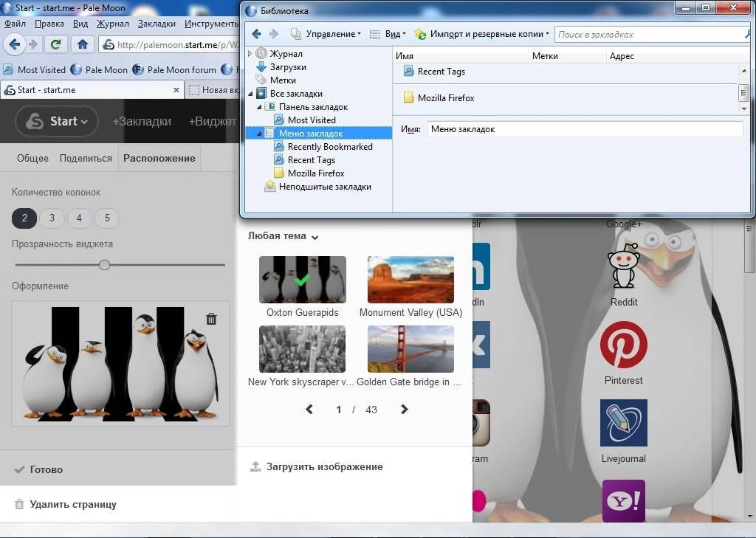Open Управление dropdown in Library
This screenshot has width=756, height=538.
pyautogui.click(x=326, y=34)
